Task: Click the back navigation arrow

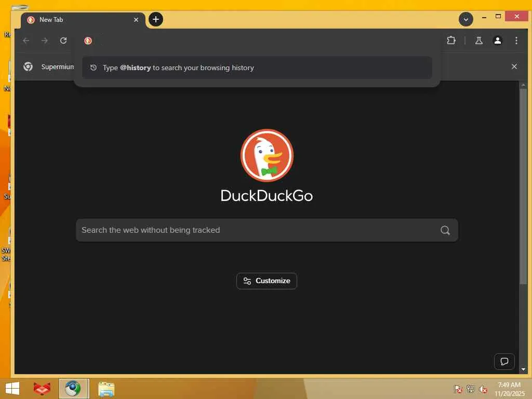Action: pyautogui.click(x=26, y=41)
